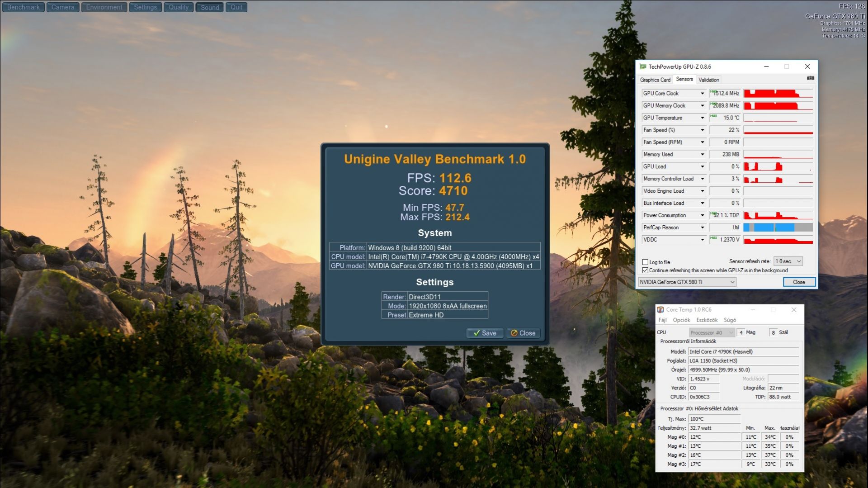Click the 1.2370 V VDDC reading
Viewport: 868px width, 488px height.
click(725, 240)
